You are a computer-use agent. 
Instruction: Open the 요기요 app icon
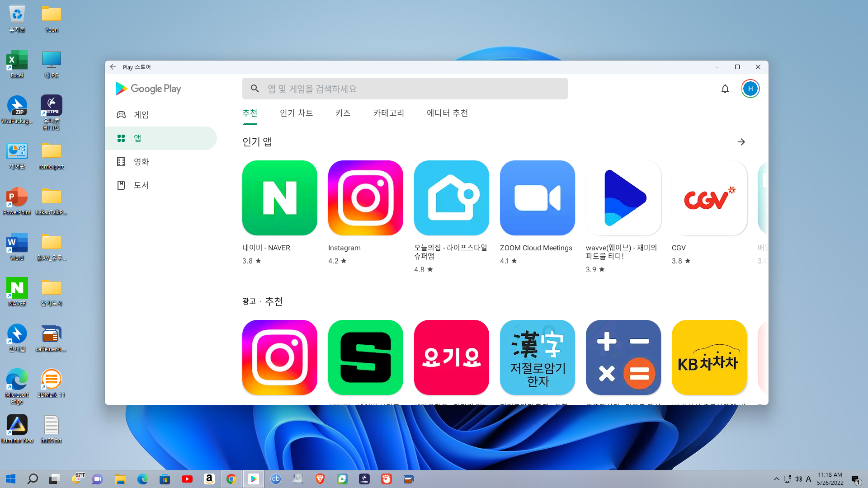(x=451, y=357)
